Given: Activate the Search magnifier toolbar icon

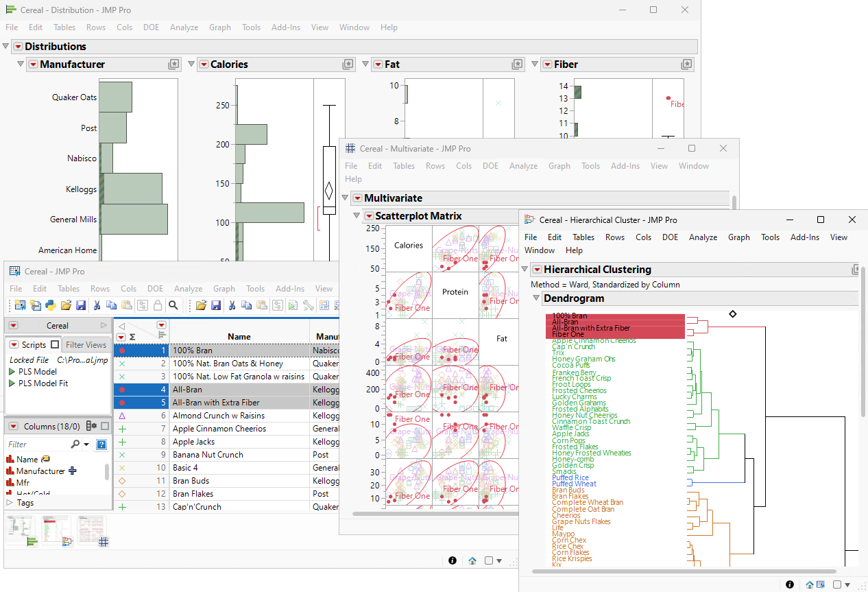Looking at the screenshot, I should 173,306.
